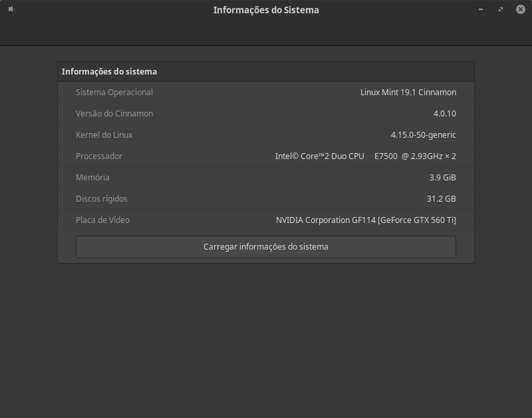The height and width of the screenshot is (418, 532).
Task: Click the window menu icon in title bar
Action: (x=11, y=9)
